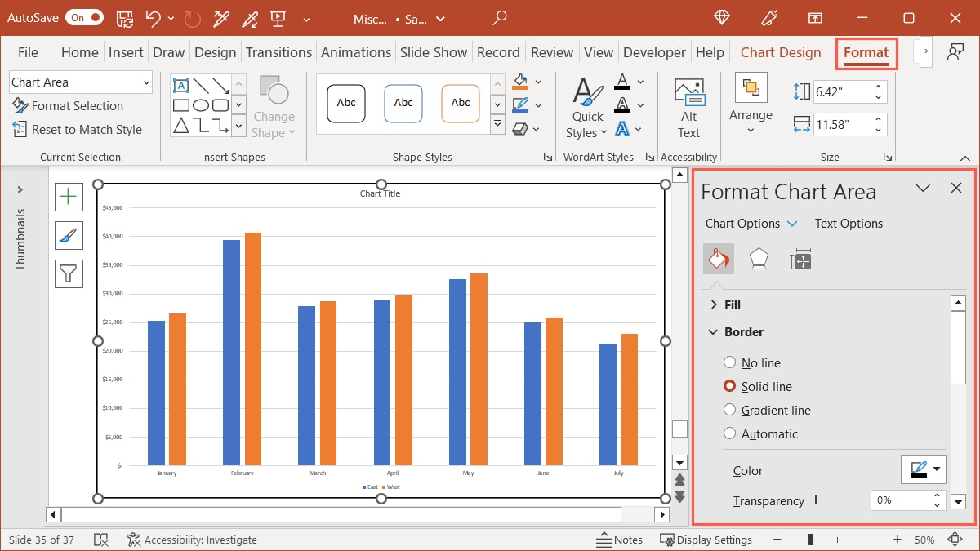Open the Animations ribbon tab
Viewport: 980px width, 551px height.
pos(355,51)
